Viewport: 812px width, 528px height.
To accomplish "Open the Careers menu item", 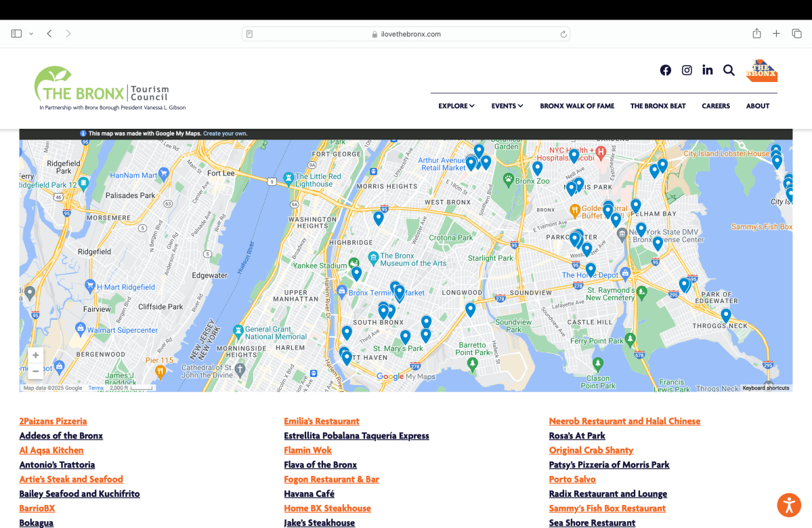I will click(x=716, y=106).
